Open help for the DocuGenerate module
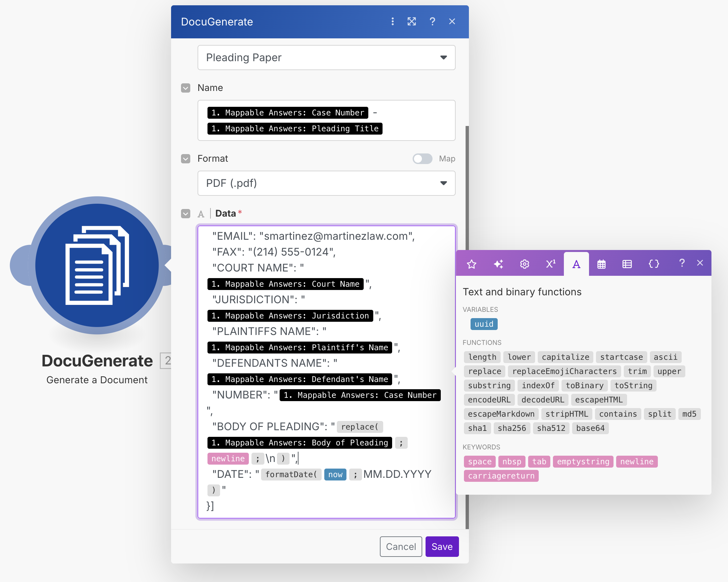 pos(432,21)
